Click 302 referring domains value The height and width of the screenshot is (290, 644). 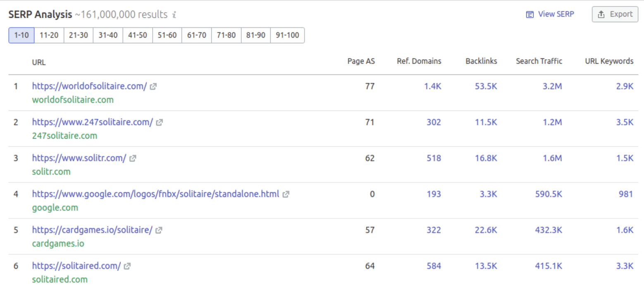click(434, 122)
